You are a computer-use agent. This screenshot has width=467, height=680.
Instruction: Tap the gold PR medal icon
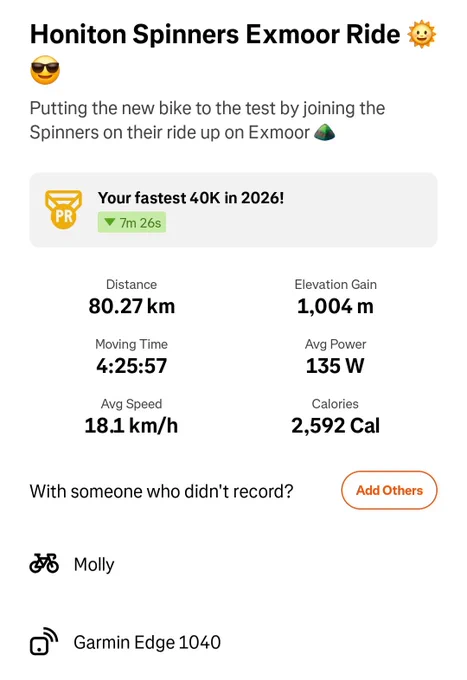pyautogui.click(x=63, y=210)
